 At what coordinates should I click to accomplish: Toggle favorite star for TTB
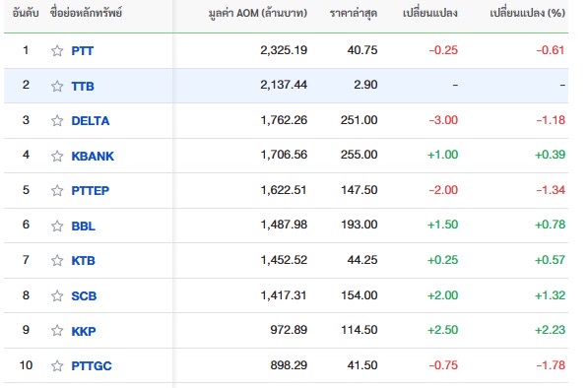(x=57, y=86)
